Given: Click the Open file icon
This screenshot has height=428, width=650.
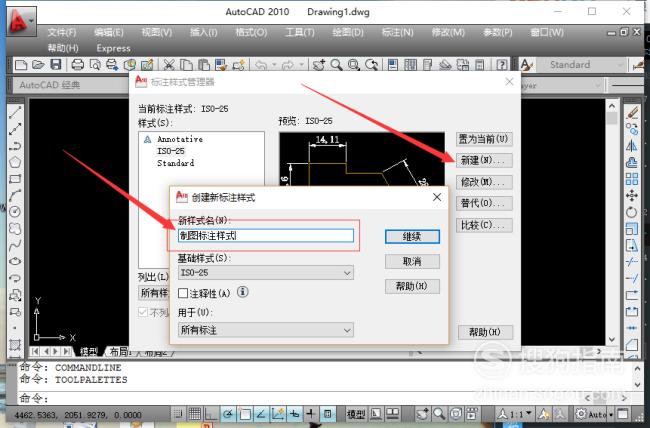Looking at the screenshot, I should 38,65.
